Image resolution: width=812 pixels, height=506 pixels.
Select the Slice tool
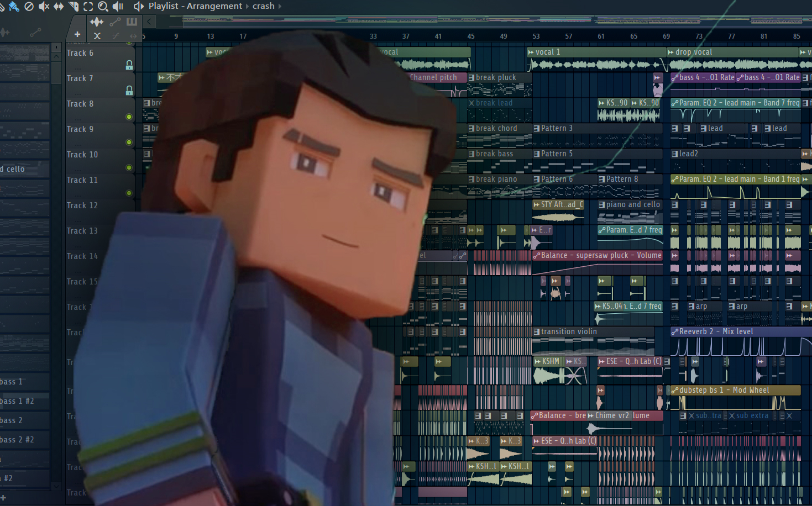[74, 6]
